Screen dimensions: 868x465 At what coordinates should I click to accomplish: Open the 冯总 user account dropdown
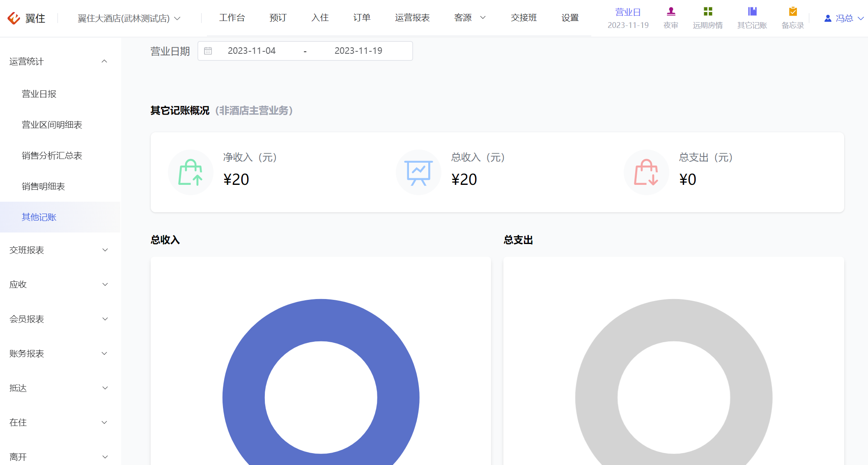tap(844, 18)
